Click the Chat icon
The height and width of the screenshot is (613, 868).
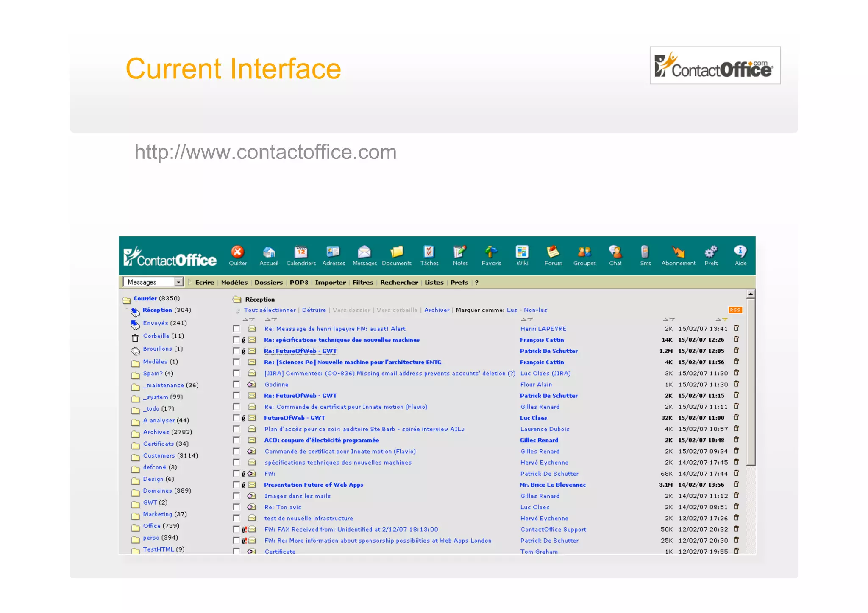(615, 252)
